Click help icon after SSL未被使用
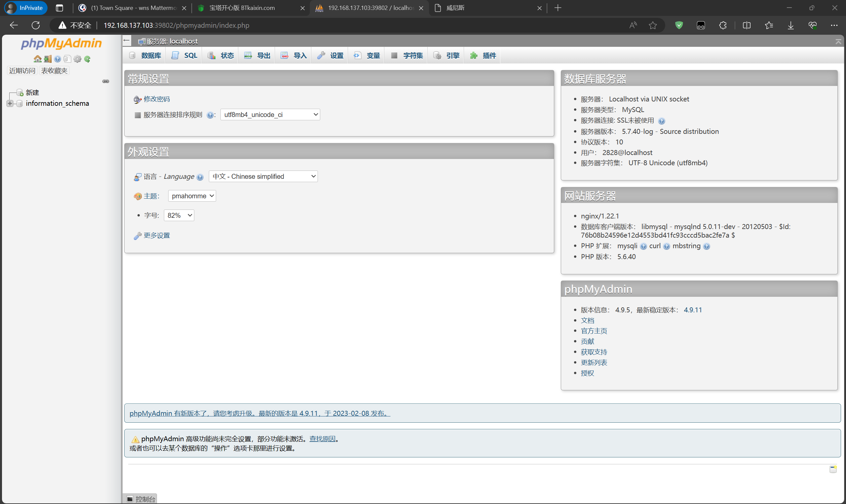The height and width of the screenshot is (504, 846). coord(661,121)
